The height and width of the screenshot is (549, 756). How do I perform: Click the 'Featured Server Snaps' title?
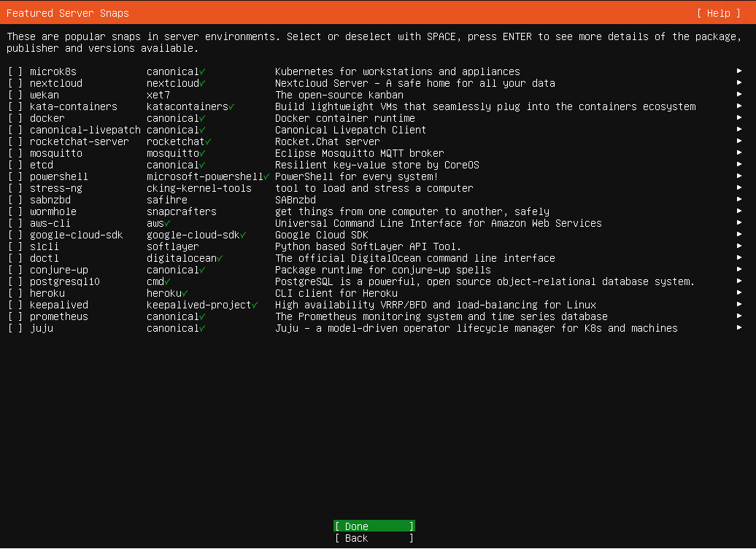[x=67, y=13]
